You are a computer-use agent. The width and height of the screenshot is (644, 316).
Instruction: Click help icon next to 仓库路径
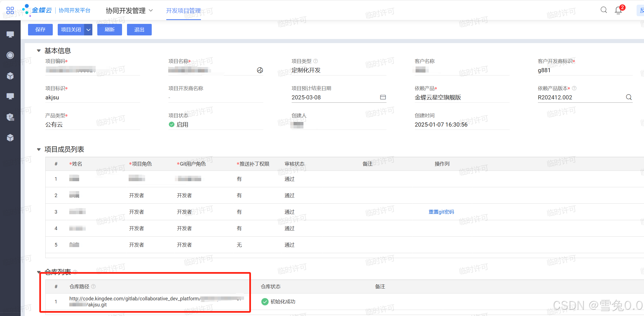(x=93, y=286)
